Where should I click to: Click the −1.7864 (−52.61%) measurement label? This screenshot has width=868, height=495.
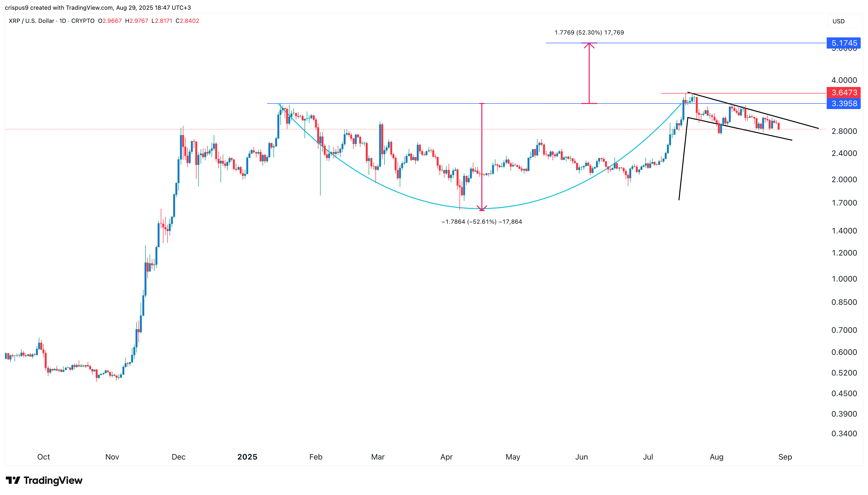482,222
